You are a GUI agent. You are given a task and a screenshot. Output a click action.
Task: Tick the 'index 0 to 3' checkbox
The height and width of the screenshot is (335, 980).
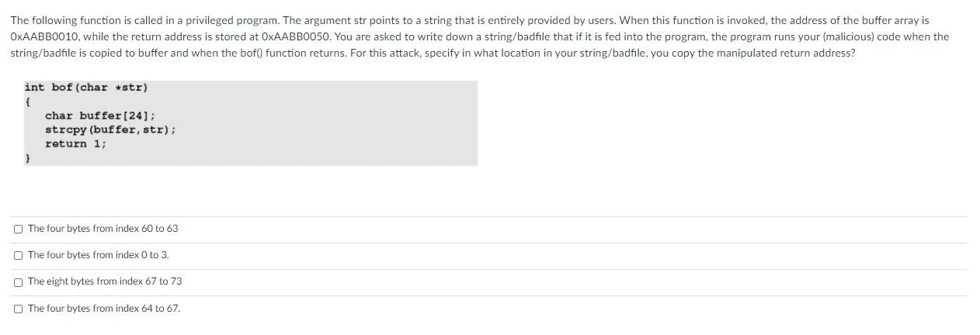coord(18,255)
